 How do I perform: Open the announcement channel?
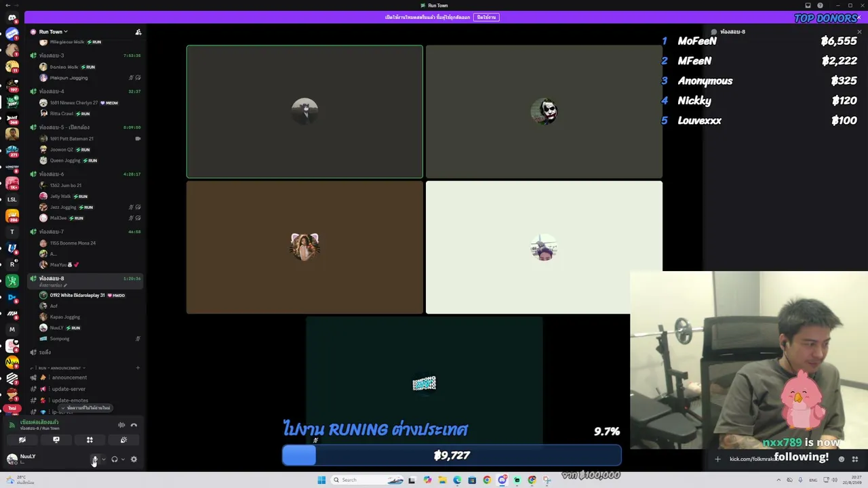tap(85, 378)
